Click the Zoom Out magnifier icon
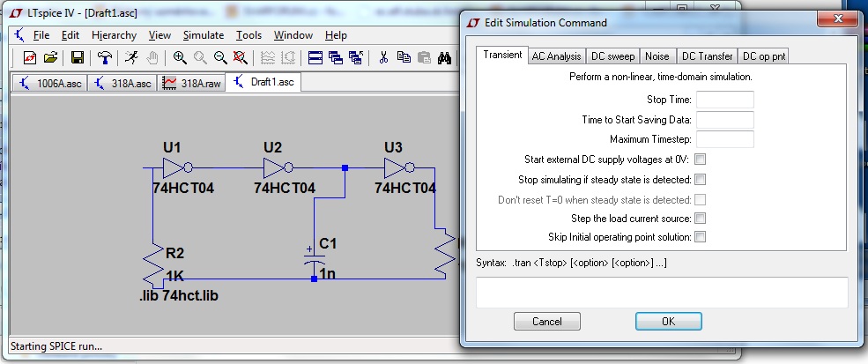The image size is (868, 364). coord(219,57)
